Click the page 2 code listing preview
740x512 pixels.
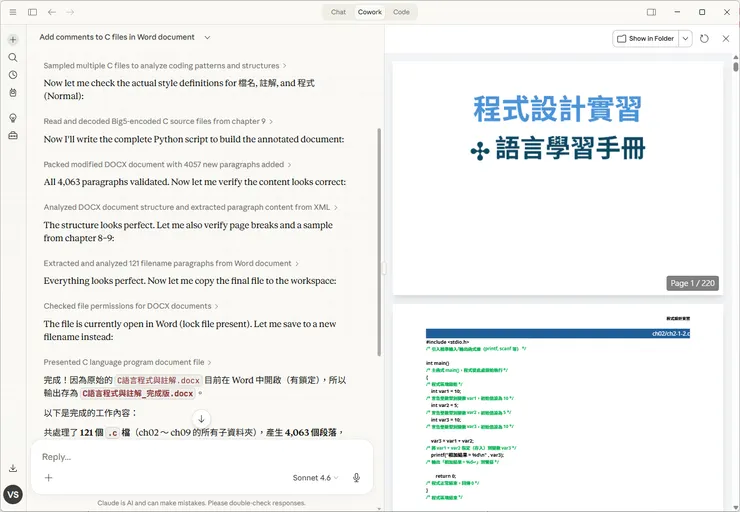click(558, 407)
